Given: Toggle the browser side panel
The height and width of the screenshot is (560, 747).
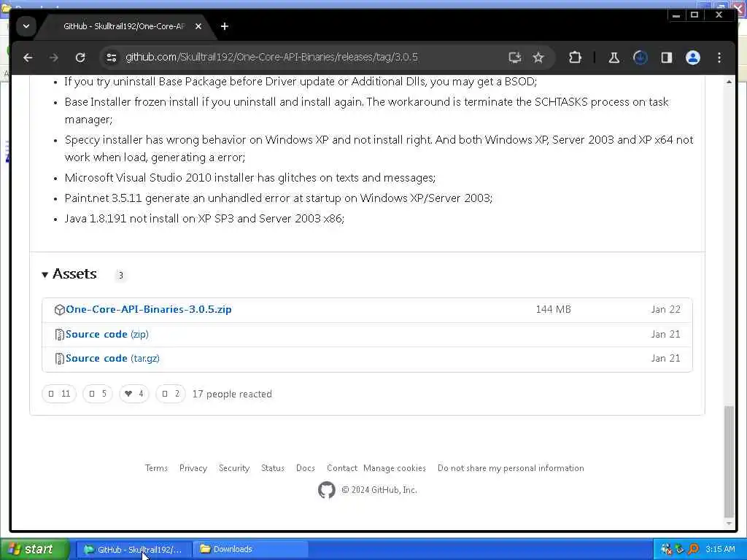Looking at the screenshot, I should coord(667,58).
